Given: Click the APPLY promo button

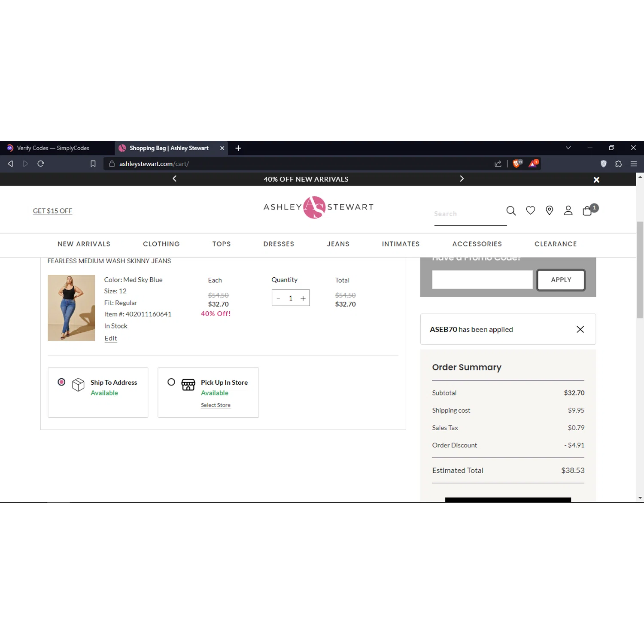Looking at the screenshot, I should (561, 279).
